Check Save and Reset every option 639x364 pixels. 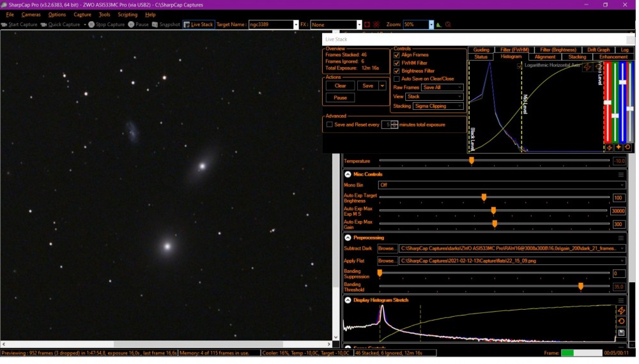click(330, 125)
